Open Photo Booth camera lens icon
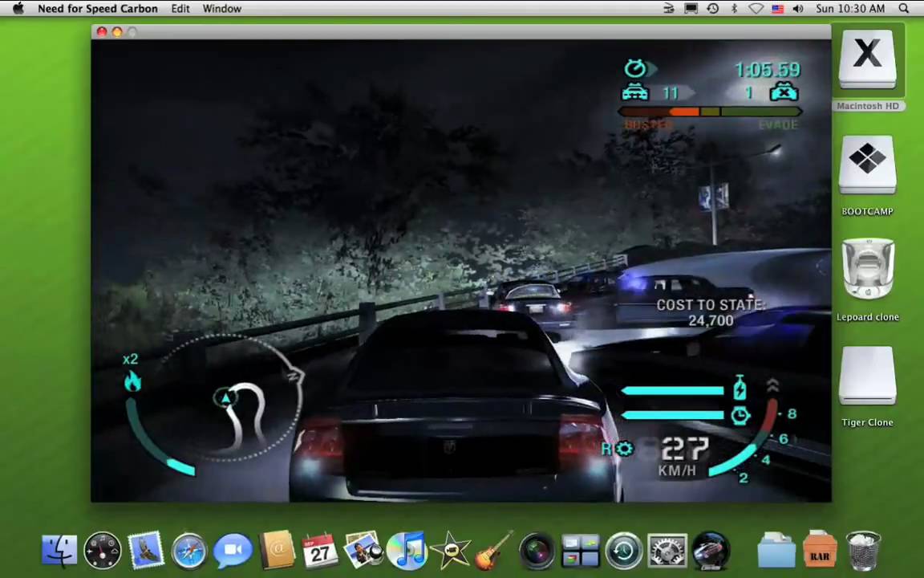Screen dimensions: 924x578 537,551
